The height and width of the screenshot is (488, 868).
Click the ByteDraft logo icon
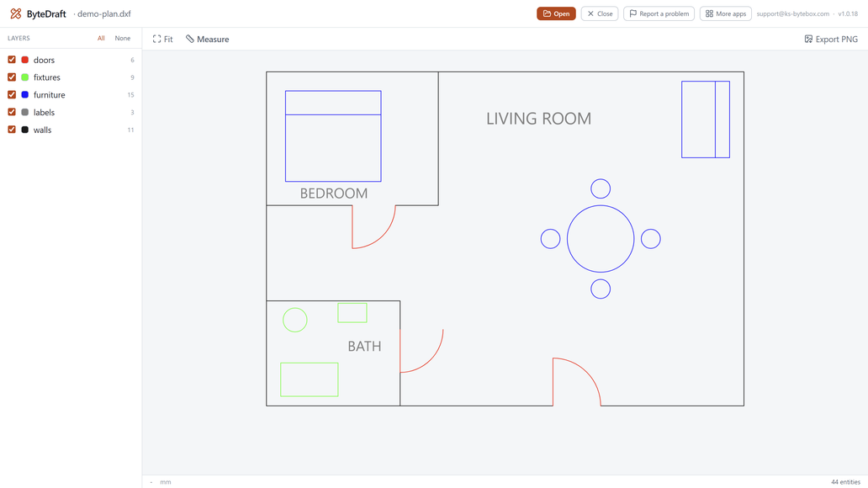click(16, 13)
